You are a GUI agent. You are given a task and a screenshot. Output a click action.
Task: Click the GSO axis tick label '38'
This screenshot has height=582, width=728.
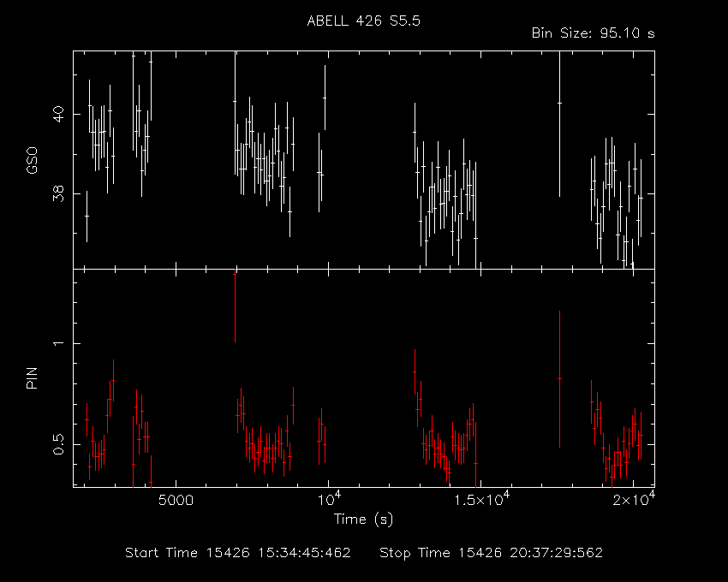tap(58, 194)
